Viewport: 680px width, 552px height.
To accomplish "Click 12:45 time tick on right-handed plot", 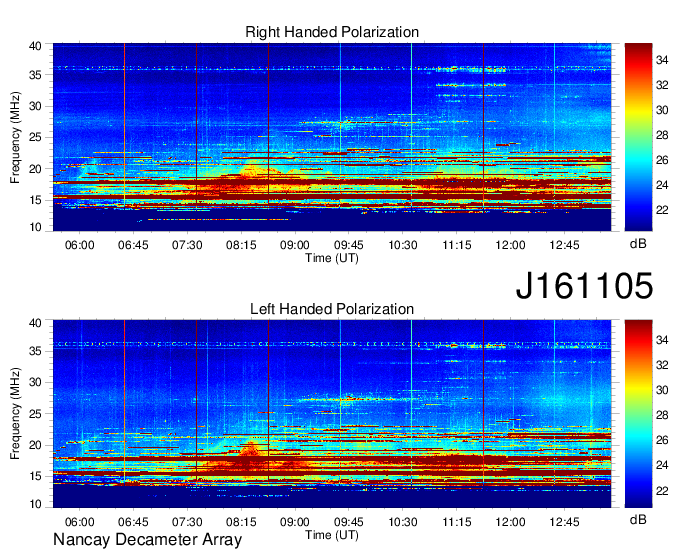I will [564, 245].
